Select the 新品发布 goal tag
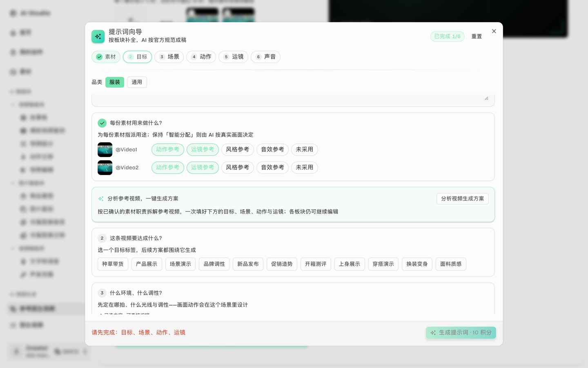Screen dimensions: 588x368 tap(248, 264)
